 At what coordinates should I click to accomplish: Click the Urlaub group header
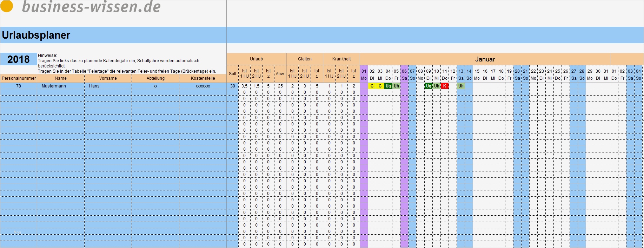click(256, 59)
